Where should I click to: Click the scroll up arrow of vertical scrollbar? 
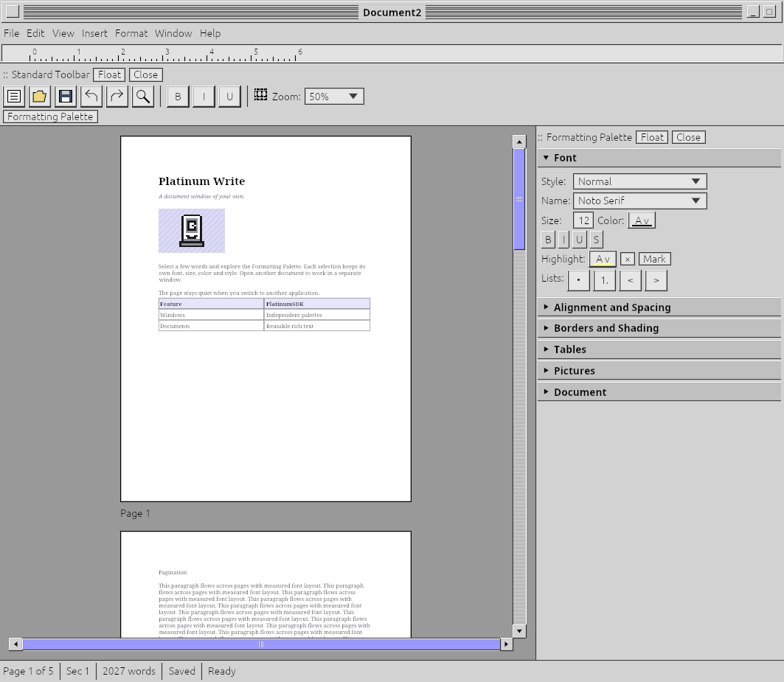tap(519, 142)
